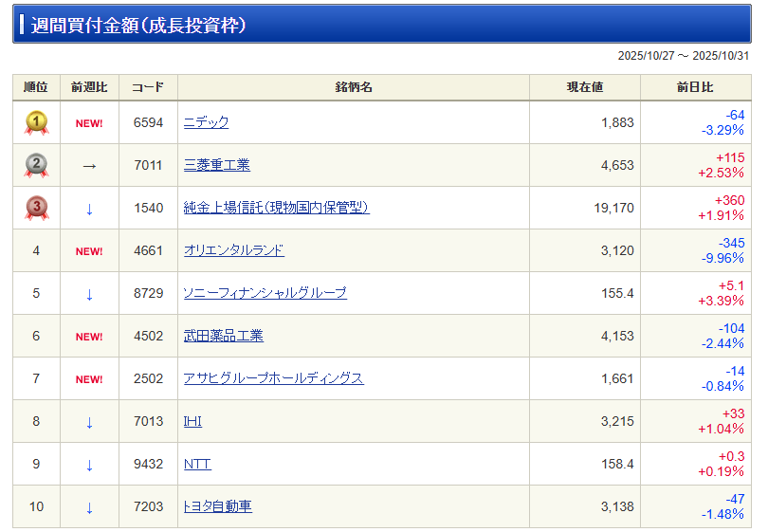Click the 順位 column header
This screenshot has height=532, width=768.
(36, 87)
